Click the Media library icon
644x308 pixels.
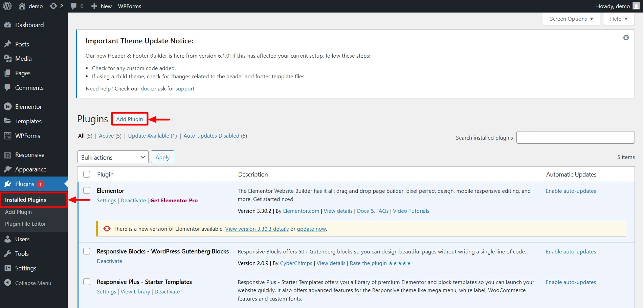pos(7,59)
